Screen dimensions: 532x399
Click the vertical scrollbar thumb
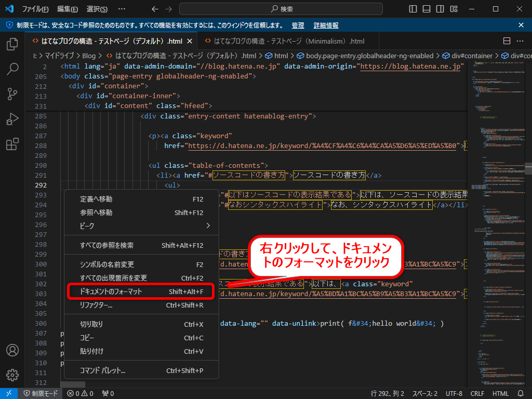click(528, 169)
